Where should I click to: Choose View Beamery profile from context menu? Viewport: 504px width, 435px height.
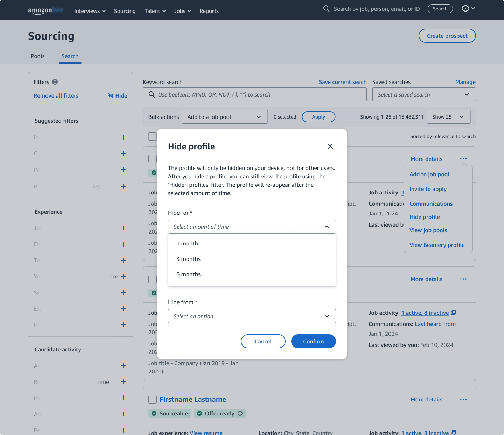[437, 245]
